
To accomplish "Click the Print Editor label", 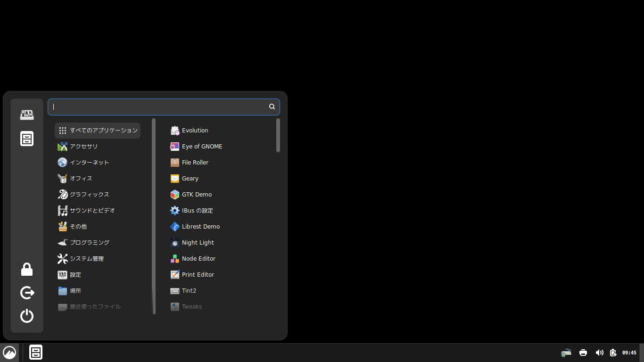I will pos(198,275).
